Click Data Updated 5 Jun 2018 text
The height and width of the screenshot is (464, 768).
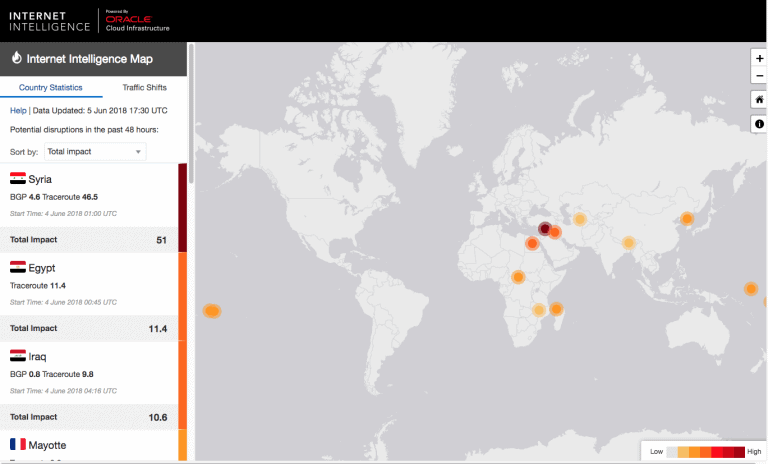click(x=100, y=110)
